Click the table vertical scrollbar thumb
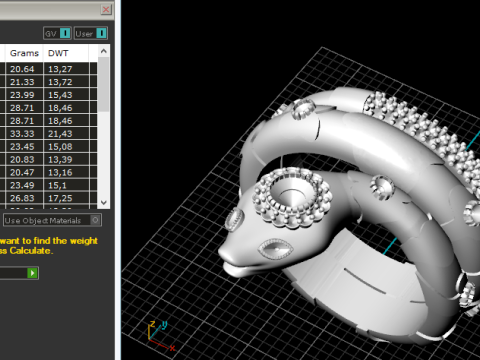This screenshot has height=360, width=480. [x=104, y=84]
